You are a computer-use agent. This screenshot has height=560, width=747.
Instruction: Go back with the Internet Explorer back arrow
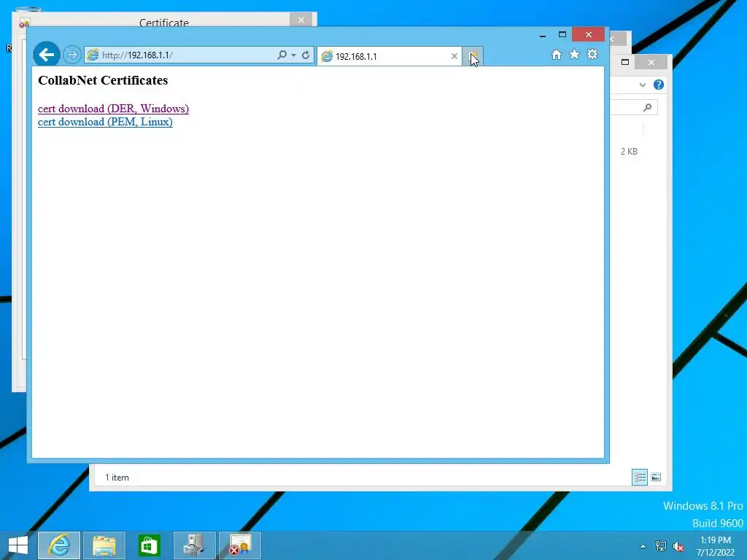pos(47,55)
